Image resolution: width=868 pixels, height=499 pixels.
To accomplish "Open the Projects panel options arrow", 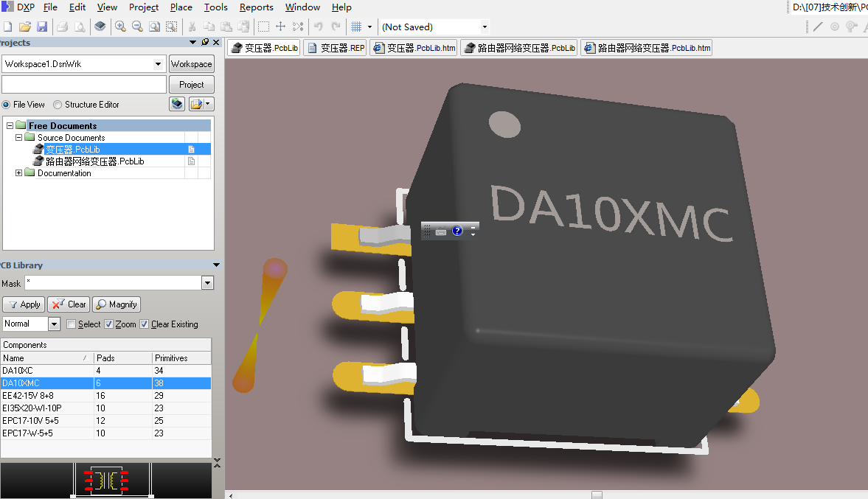I will click(x=192, y=42).
